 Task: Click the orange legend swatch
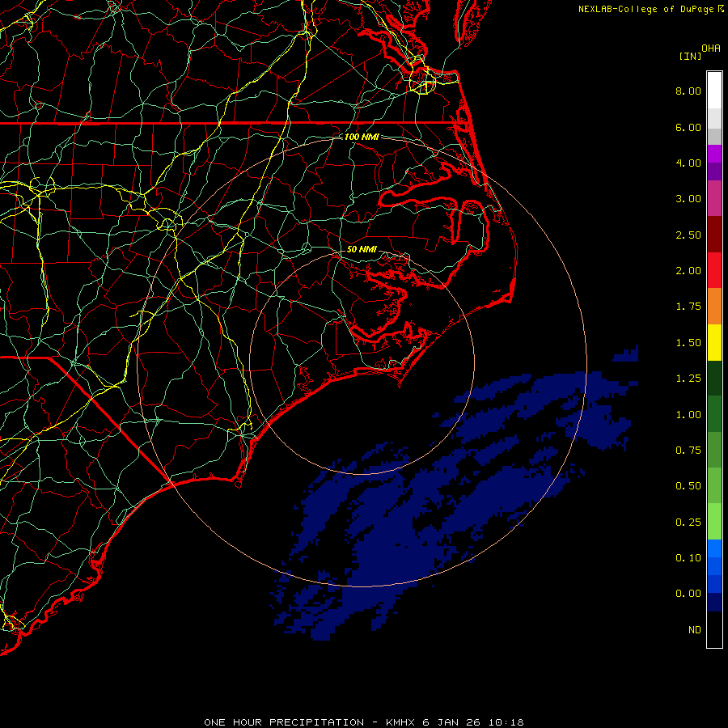(x=714, y=307)
